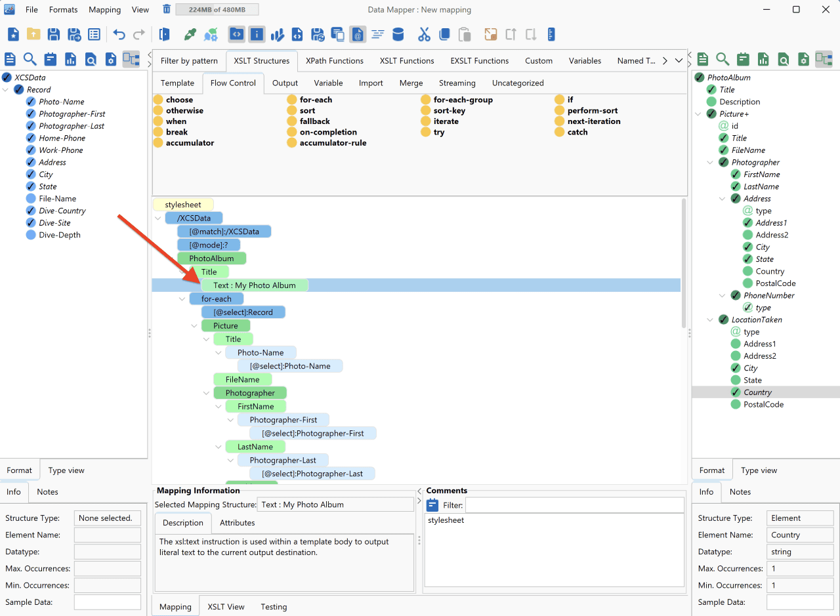The width and height of the screenshot is (840, 616).
Task: Click the mapping tree vertical scrollbar
Action: click(x=683, y=262)
